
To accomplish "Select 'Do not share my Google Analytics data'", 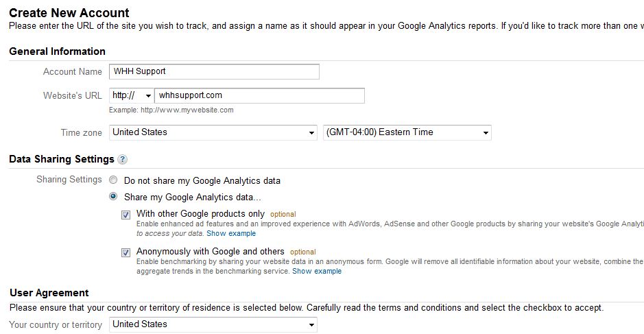I will tap(113, 180).
